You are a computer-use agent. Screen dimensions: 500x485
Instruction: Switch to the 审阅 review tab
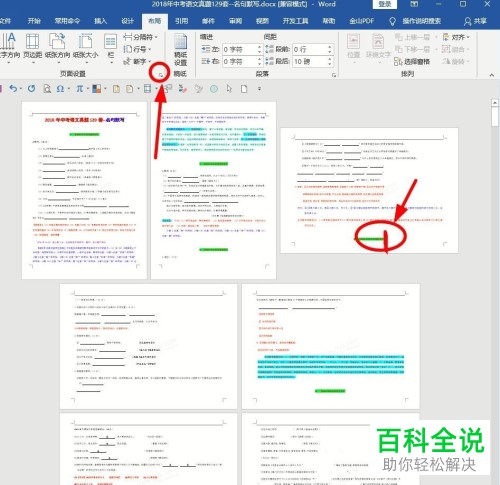point(235,21)
